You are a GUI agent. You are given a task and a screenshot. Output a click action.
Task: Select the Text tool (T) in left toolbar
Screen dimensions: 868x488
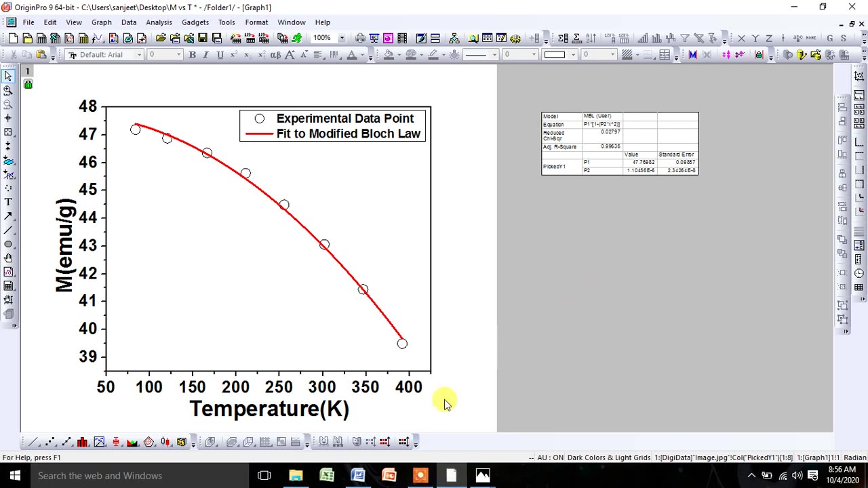(8, 202)
